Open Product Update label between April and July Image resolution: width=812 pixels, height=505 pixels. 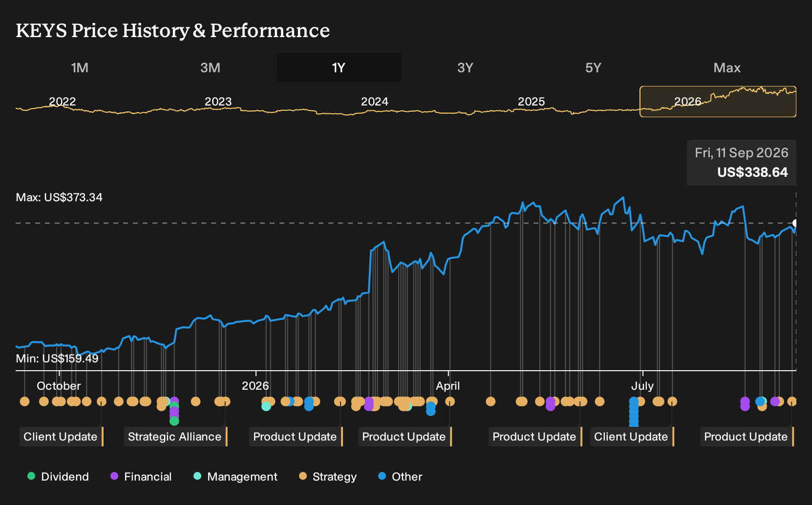pos(535,437)
